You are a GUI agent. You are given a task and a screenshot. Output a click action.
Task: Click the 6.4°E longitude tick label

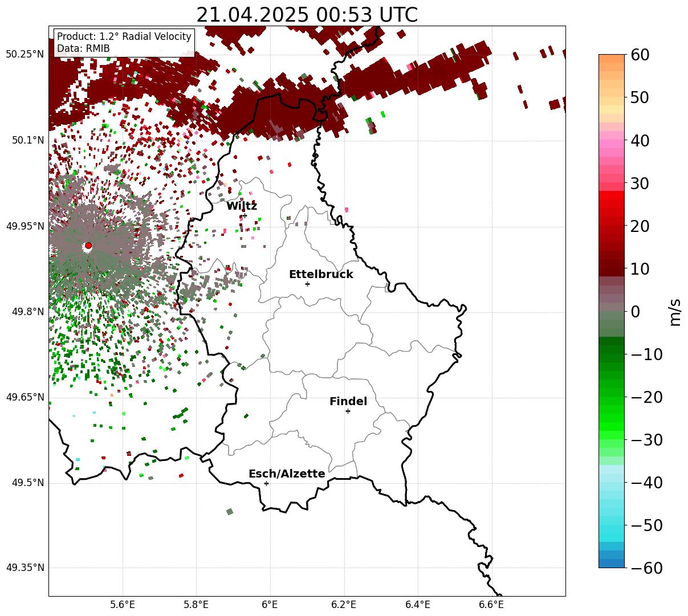pyautogui.click(x=418, y=605)
